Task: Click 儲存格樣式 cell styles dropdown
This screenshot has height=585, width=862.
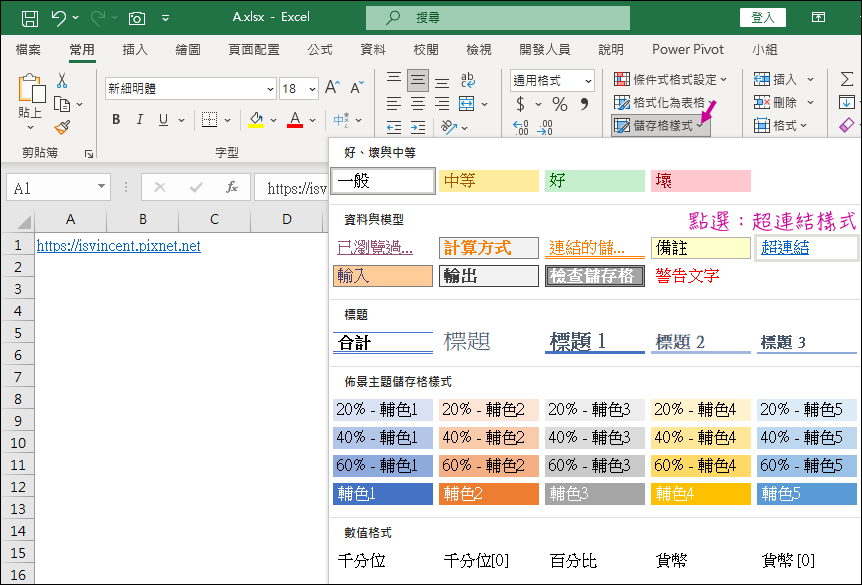Action: [661, 126]
